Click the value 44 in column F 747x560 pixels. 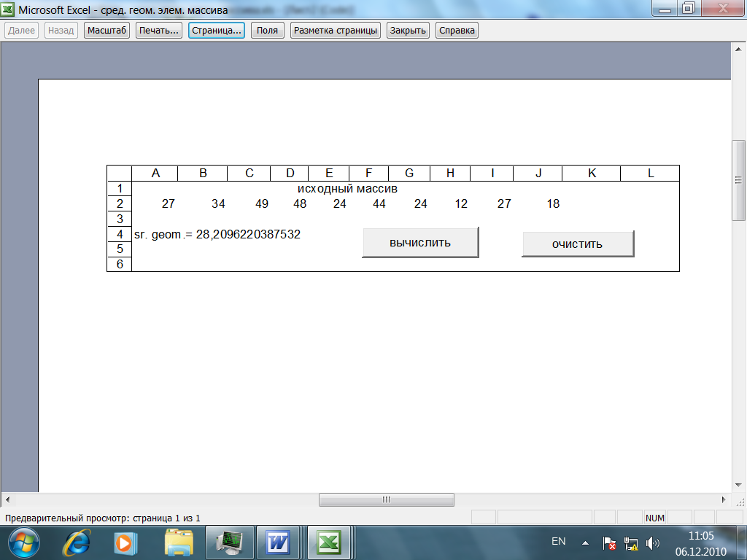[379, 204]
